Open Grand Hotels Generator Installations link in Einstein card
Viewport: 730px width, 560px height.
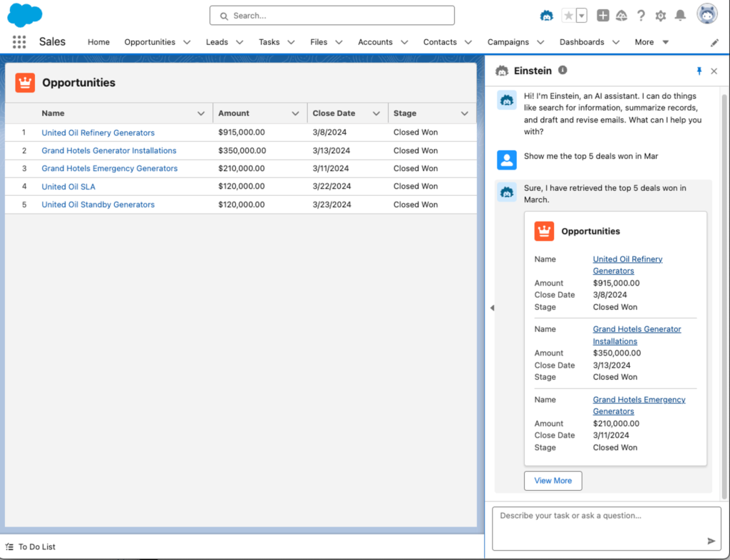[637, 336]
